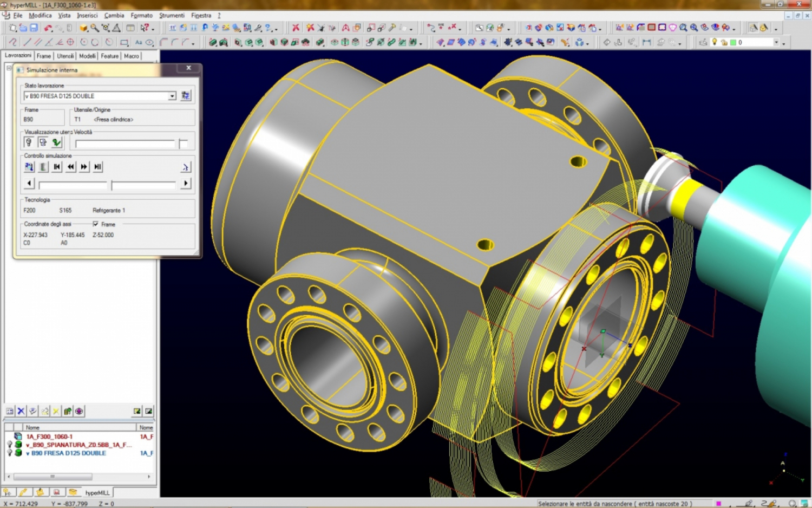This screenshot has height=508, width=812.
Task: Open the layer number dropdown in toolbar
Action: pyautogui.click(x=776, y=42)
